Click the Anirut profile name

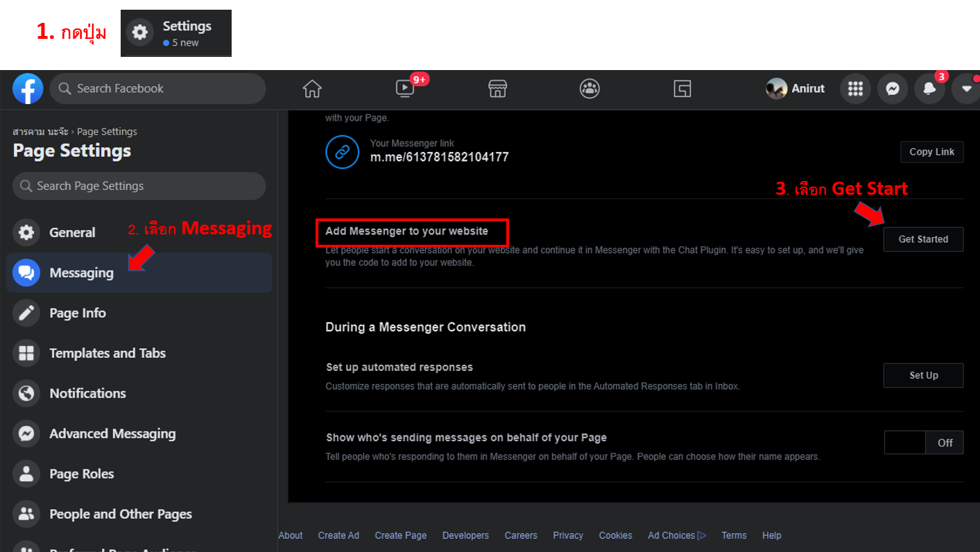pos(808,89)
